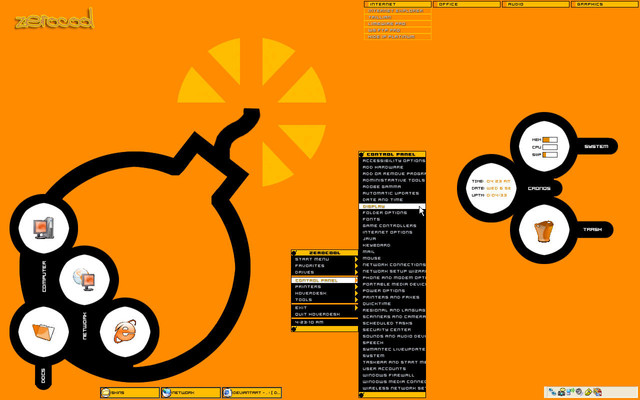Click the zerocool logo
640x400 pixels.
pos(55,19)
